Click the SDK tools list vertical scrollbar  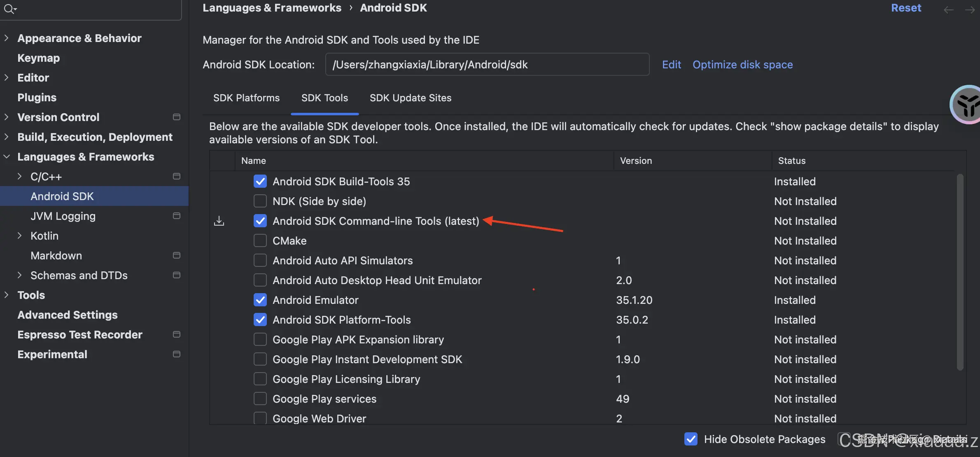(960, 272)
